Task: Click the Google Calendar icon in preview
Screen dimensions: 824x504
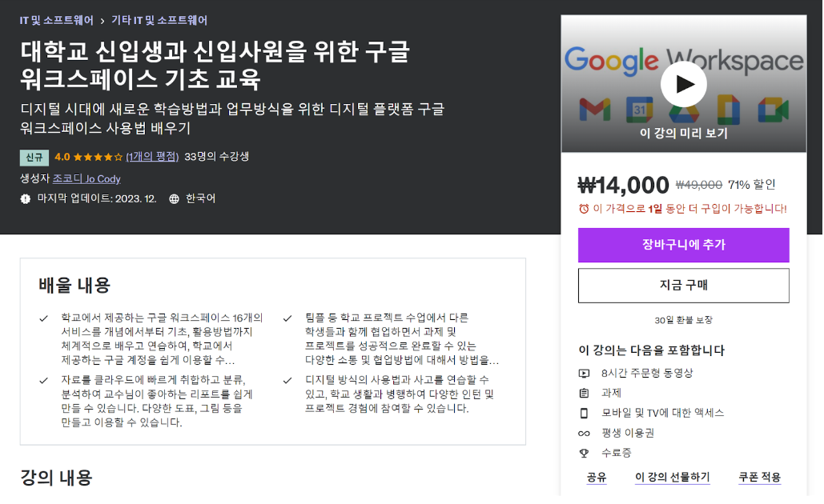Action: 640,109
